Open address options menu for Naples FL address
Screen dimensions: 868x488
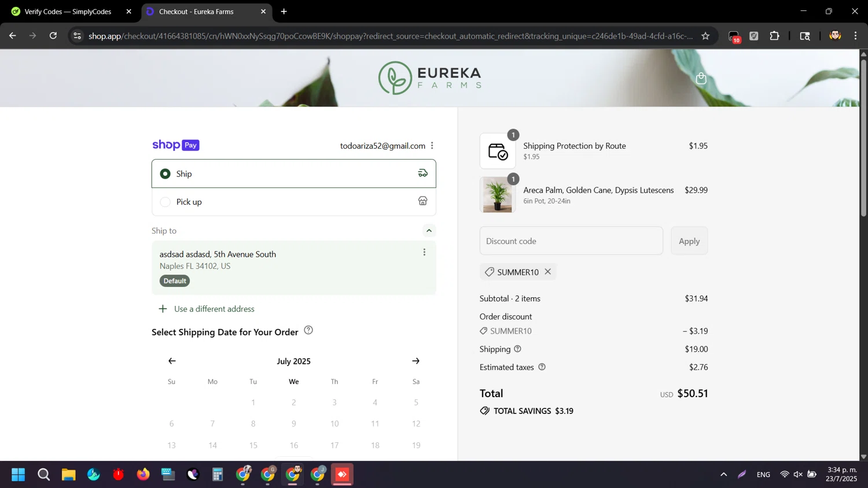[x=424, y=252]
